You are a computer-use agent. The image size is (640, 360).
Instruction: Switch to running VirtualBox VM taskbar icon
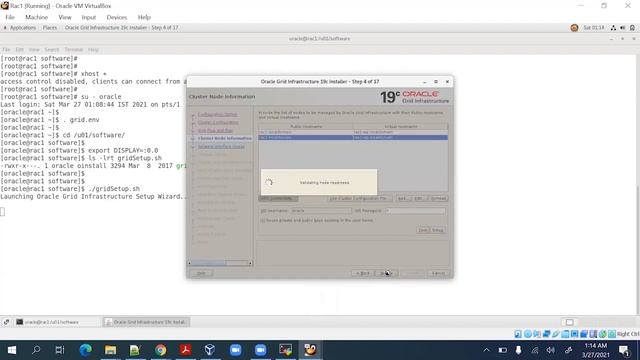(310, 350)
